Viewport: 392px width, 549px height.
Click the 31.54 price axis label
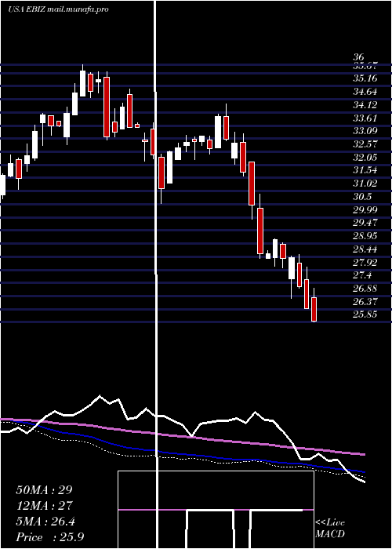point(365,170)
